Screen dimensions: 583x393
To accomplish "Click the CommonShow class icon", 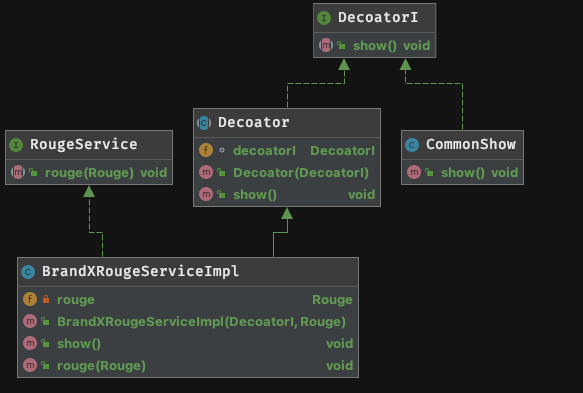I will pyautogui.click(x=412, y=145).
